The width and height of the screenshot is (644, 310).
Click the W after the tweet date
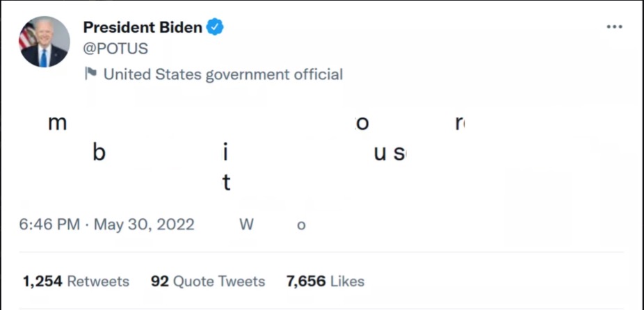point(246,225)
